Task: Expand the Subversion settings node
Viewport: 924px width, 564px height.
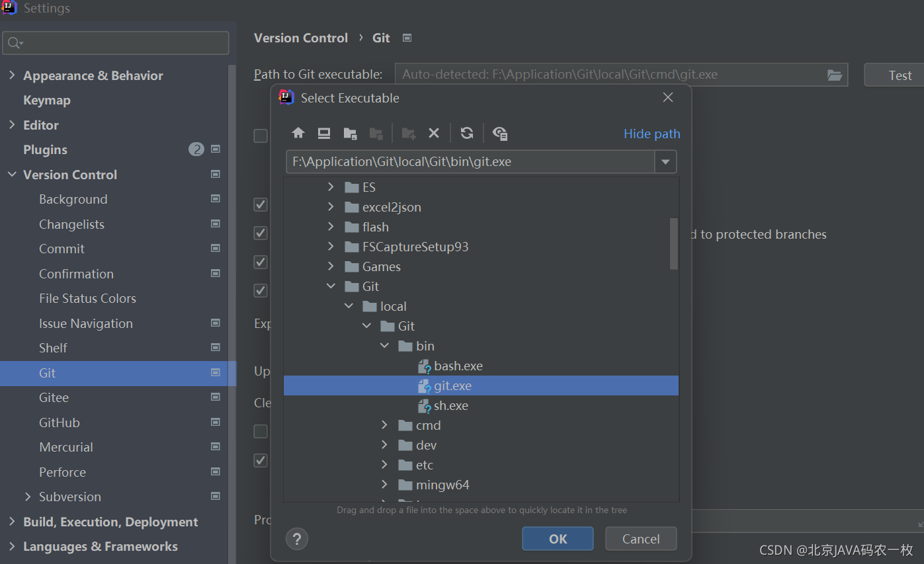Action: [x=28, y=497]
